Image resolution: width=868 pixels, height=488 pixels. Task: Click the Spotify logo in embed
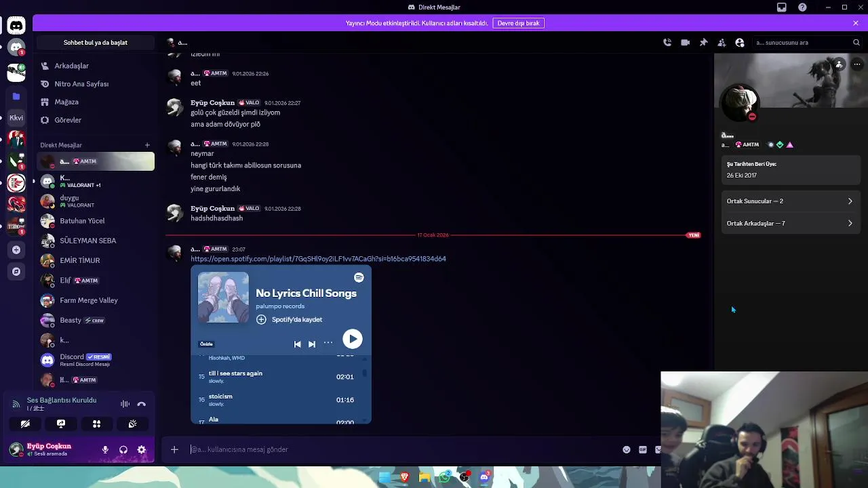pyautogui.click(x=359, y=277)
